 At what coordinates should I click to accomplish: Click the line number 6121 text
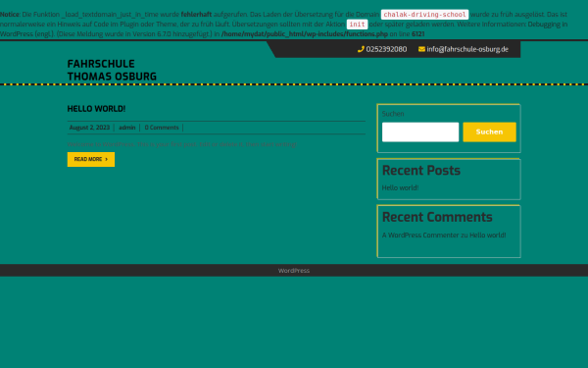click(418, 33)
